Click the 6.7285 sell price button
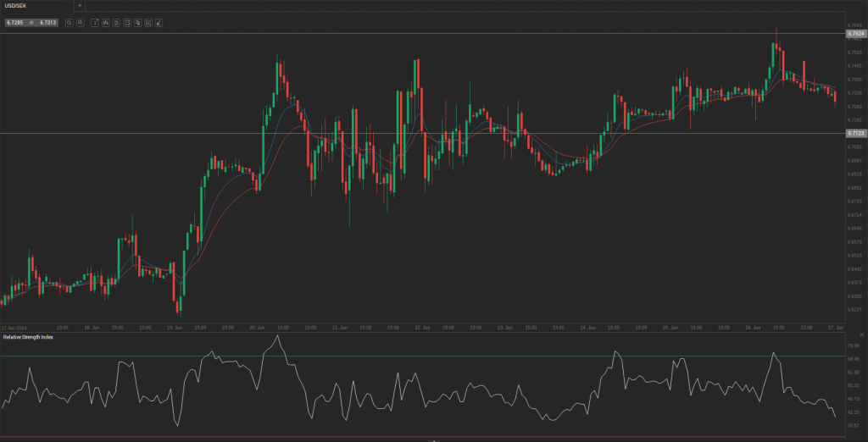The width and height of the screenshot is (868, 442). [14, 23]
